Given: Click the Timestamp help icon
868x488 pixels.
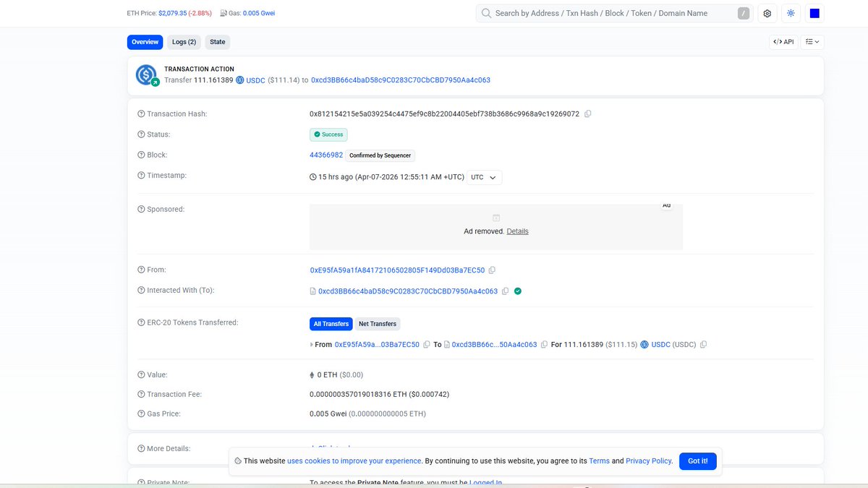Looking at the screenshot, I should (x=141, y=176).
